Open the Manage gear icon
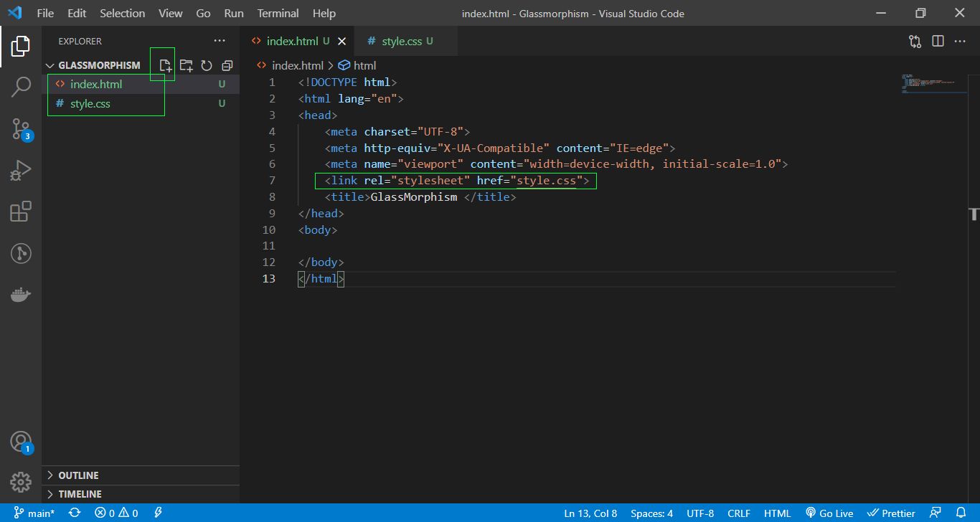This screenshot has width=980, height=522. coord(20,481)
